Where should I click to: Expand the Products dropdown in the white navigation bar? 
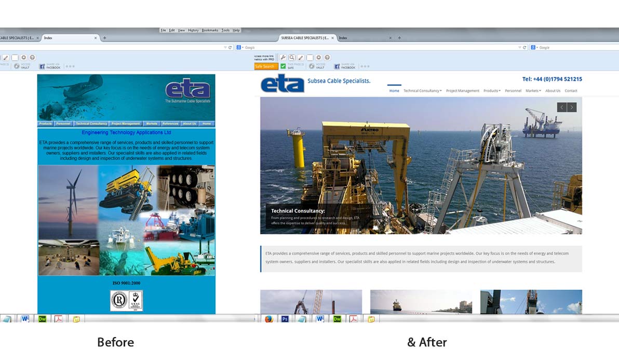coord(492,91)
